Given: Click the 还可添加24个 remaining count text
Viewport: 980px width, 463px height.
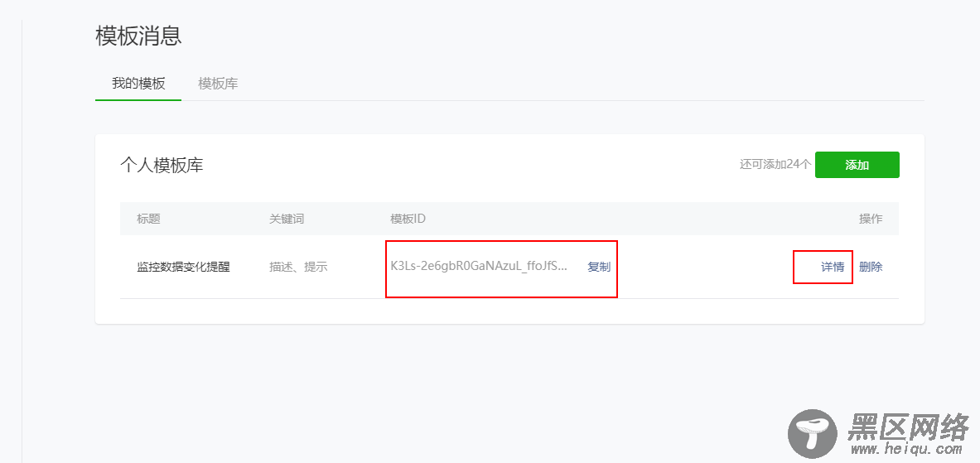Looking at the screenshot, I should tap(775, 165).
